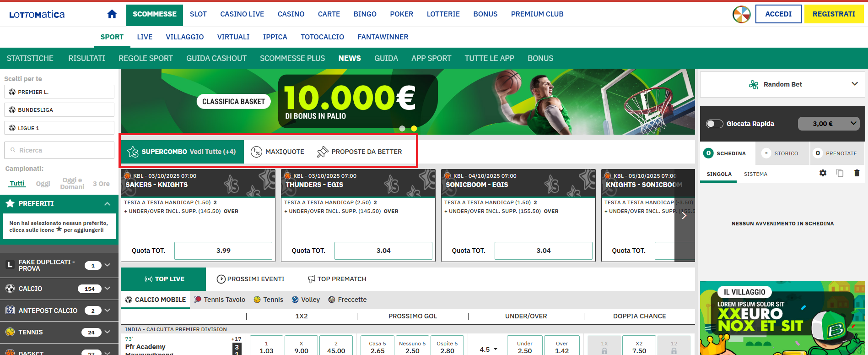Open the 3,00 € stake dropdown
This screenshot has height=355, width=868.
coord(831,124)
